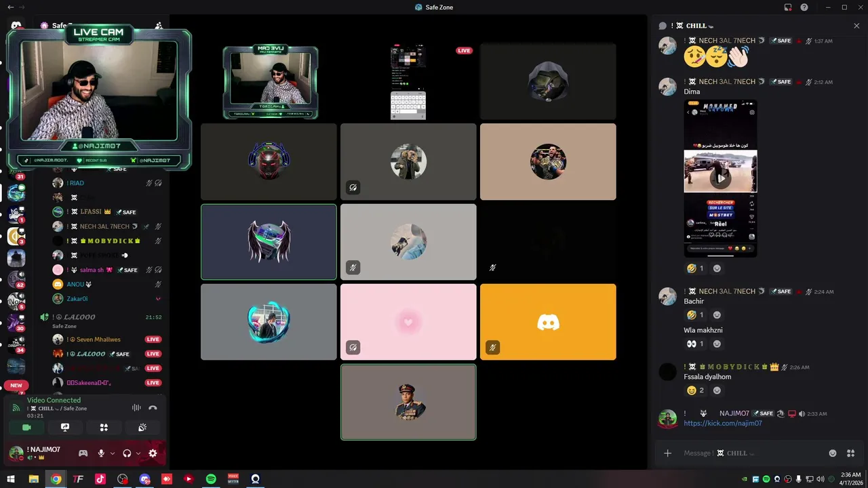Add a reaction to the video message

(x=717, y=268)
